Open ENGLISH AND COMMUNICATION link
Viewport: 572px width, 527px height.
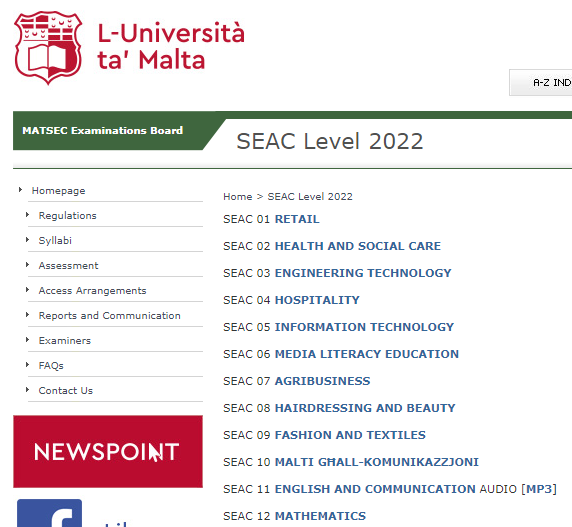375,489
